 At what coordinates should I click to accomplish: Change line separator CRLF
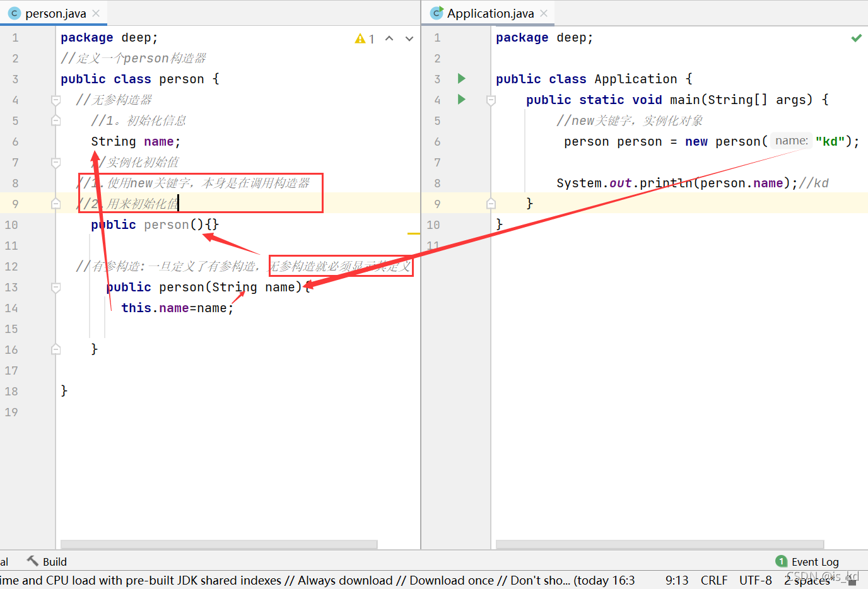pos(714,580)
